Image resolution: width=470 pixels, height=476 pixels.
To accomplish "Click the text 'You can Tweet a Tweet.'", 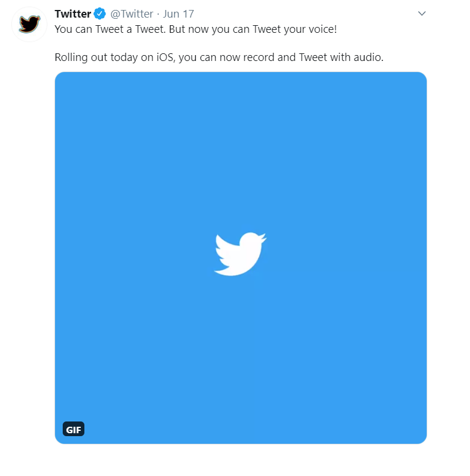I will coord(110,29).
